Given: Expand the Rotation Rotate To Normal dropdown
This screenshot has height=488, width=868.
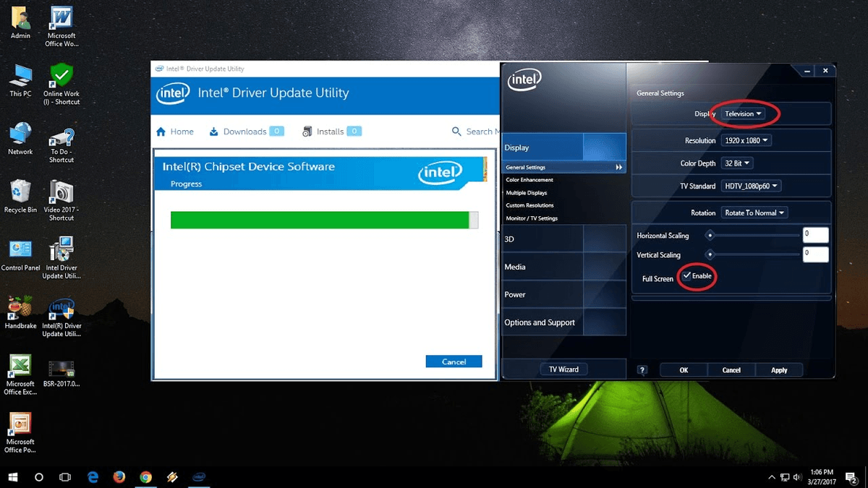Looking at the screenshot, I should (x=754, y=212).
